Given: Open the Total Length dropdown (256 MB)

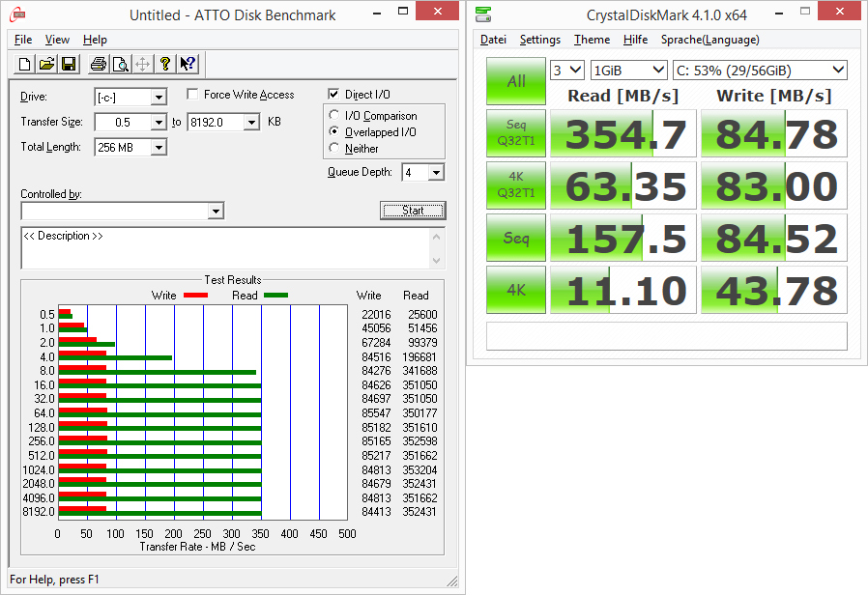Looking at the screenshot, I should tap(159, 147).
